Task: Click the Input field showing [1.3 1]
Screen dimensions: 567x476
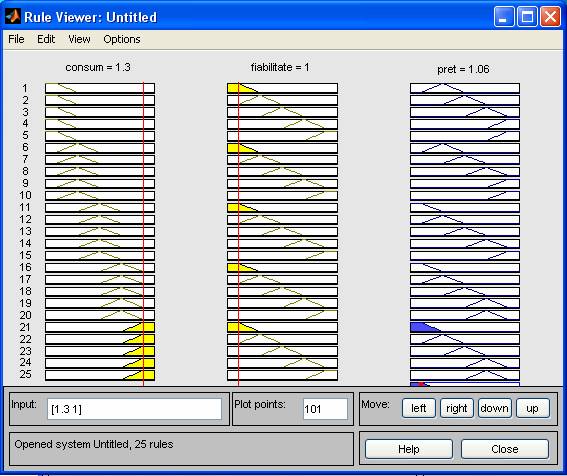Action: (134, 409)
